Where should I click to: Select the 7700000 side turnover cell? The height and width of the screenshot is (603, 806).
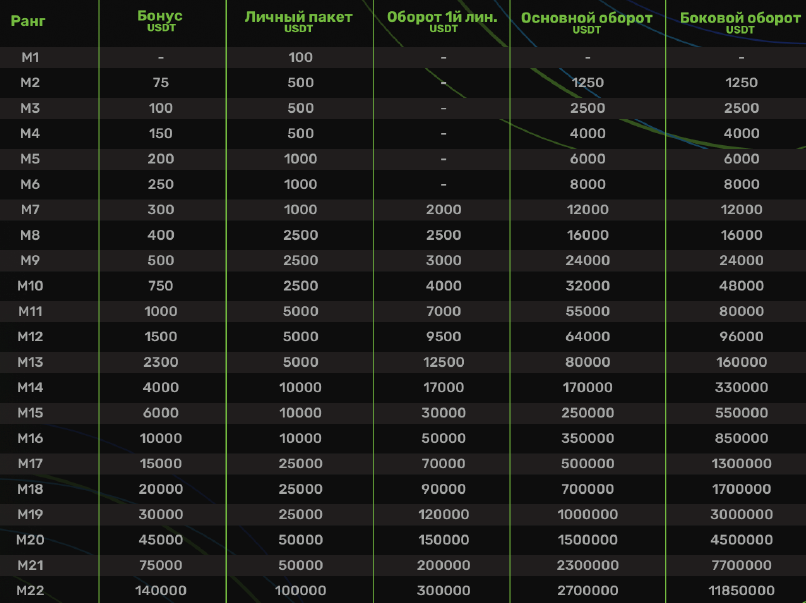741,566
